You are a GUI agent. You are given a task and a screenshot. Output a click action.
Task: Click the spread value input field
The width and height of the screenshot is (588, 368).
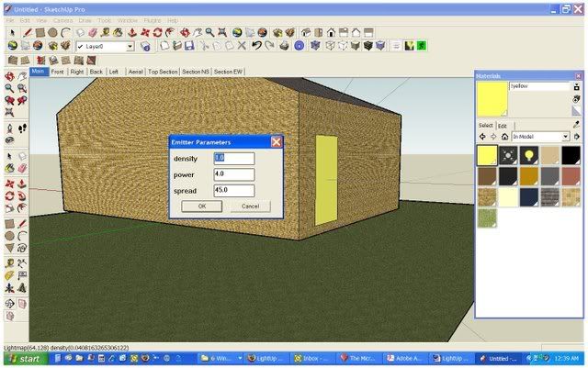click(233, 190)
